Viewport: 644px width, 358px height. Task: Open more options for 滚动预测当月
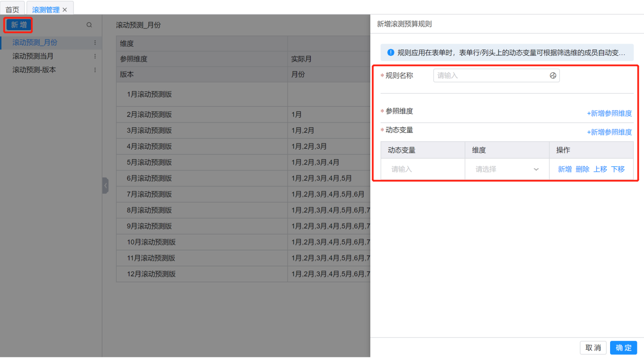95,56
